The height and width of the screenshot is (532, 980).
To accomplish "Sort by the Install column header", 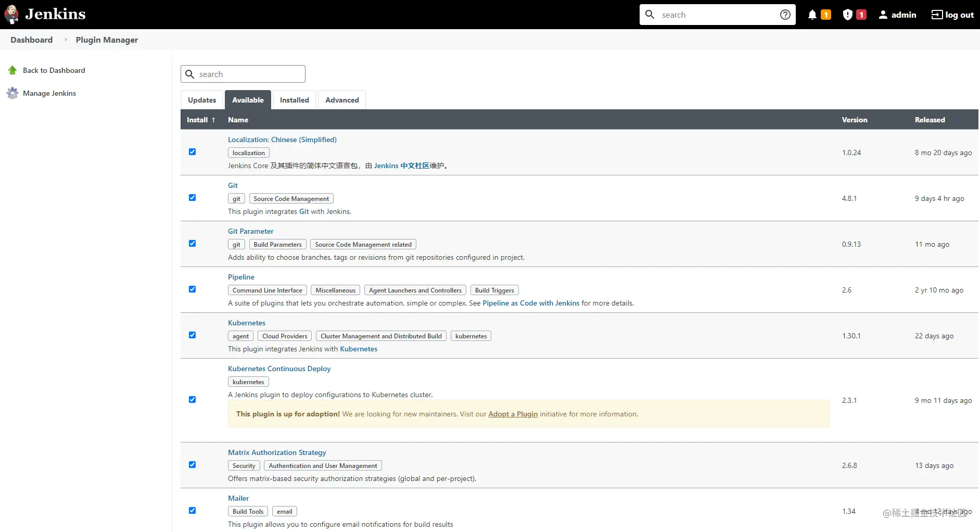I will click(201, 120).
